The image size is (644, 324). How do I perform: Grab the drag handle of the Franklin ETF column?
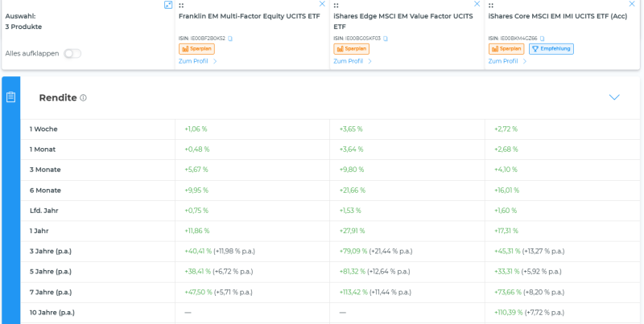pos(181,6)
